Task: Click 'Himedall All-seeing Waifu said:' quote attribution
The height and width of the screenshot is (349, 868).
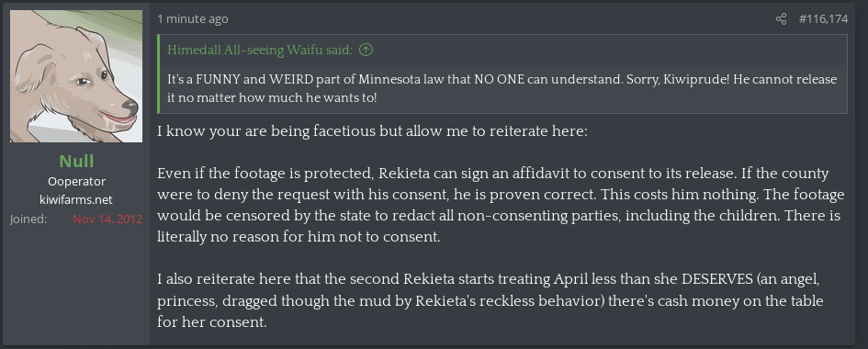Action: [x=260, y=50]
